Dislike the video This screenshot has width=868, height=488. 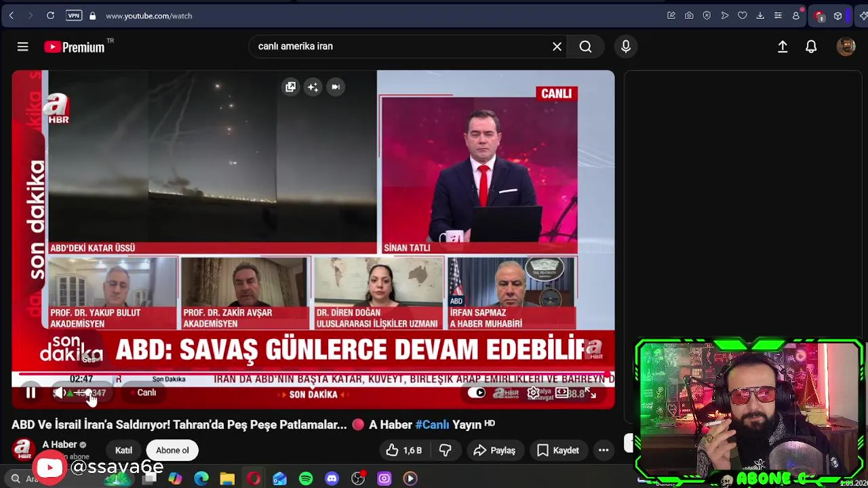click(446, 450)
